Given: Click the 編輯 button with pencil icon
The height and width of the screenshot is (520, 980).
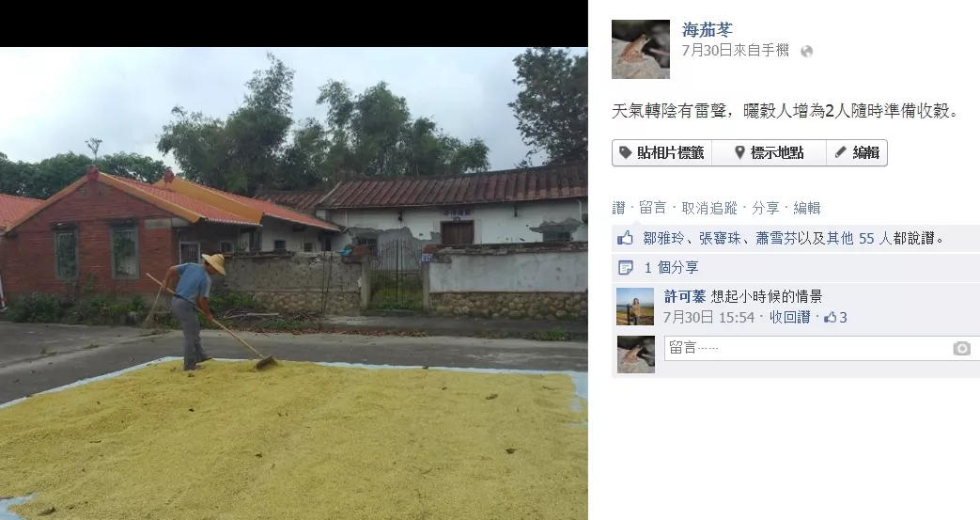Looking at the screenshot, I should [857, 152].
